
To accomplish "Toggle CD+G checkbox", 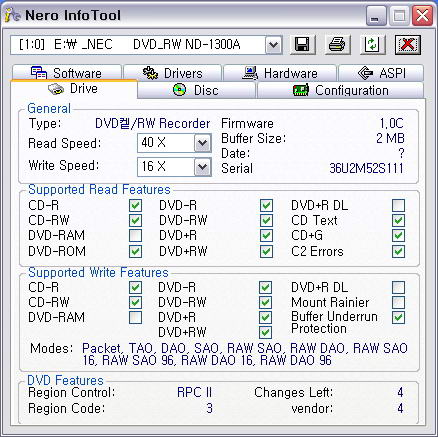I will [399, 236].
